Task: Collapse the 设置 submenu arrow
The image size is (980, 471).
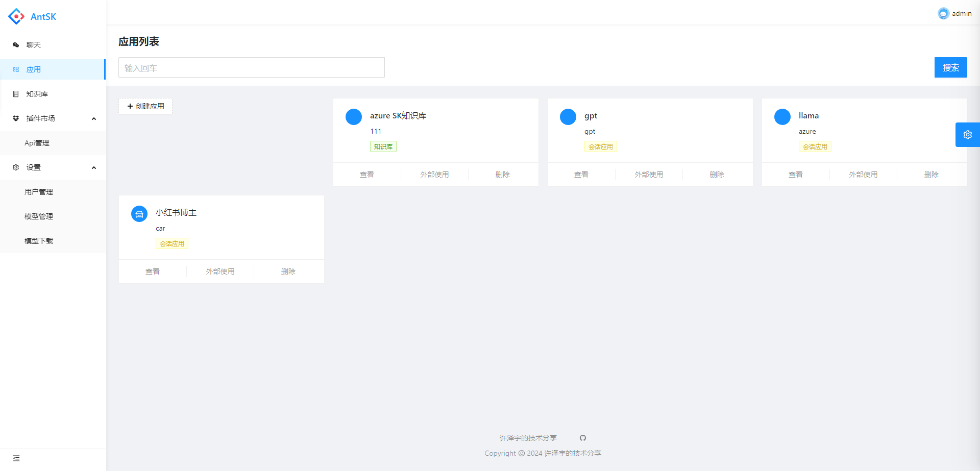Action: tap(94, 168)
